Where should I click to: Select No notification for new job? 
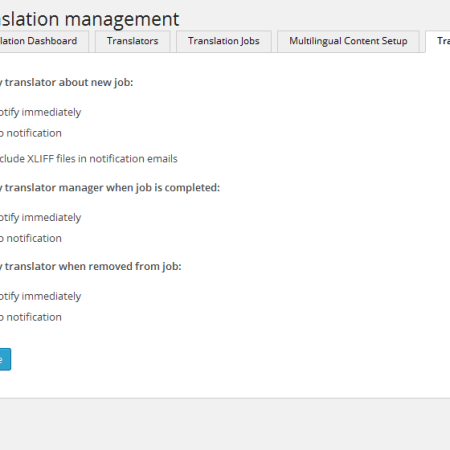(31, 133)
